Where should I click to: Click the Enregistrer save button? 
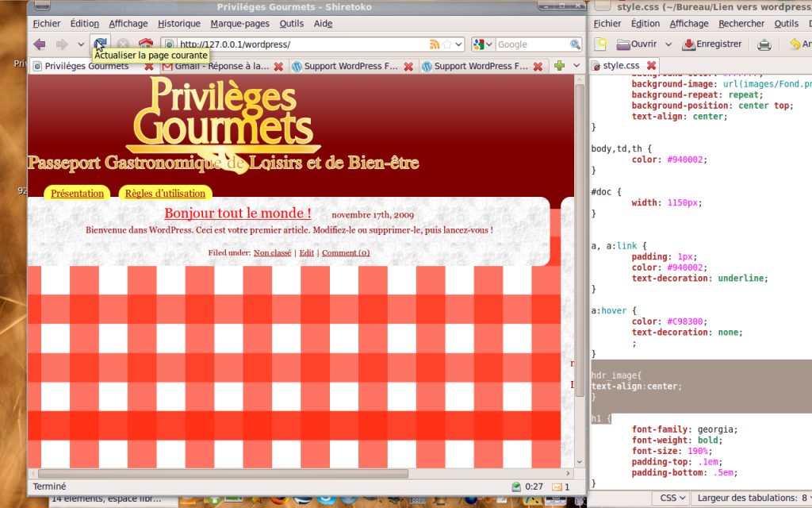pos(712,44)
